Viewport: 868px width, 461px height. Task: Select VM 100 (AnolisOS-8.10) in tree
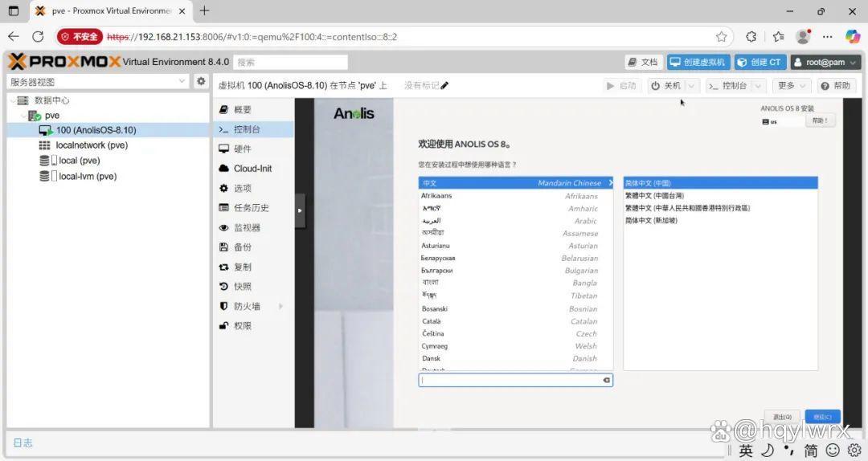[x=108, y=130]
